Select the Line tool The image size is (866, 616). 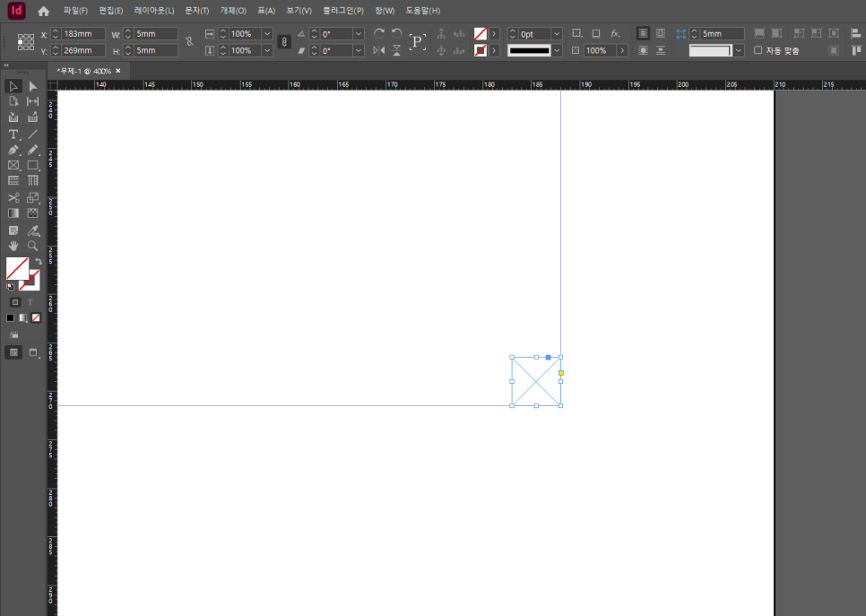[x=32, y=134]
